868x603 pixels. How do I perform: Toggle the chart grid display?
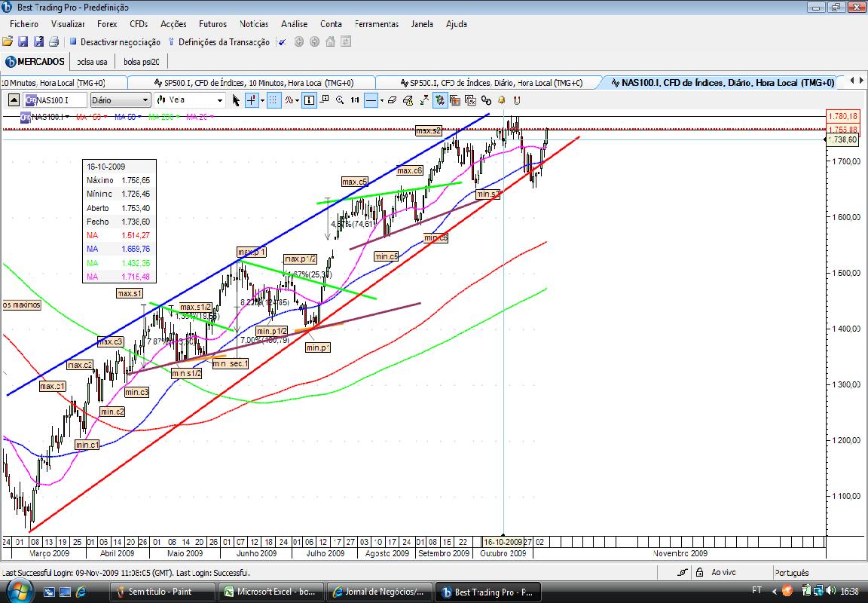click(x=274, y=99)
